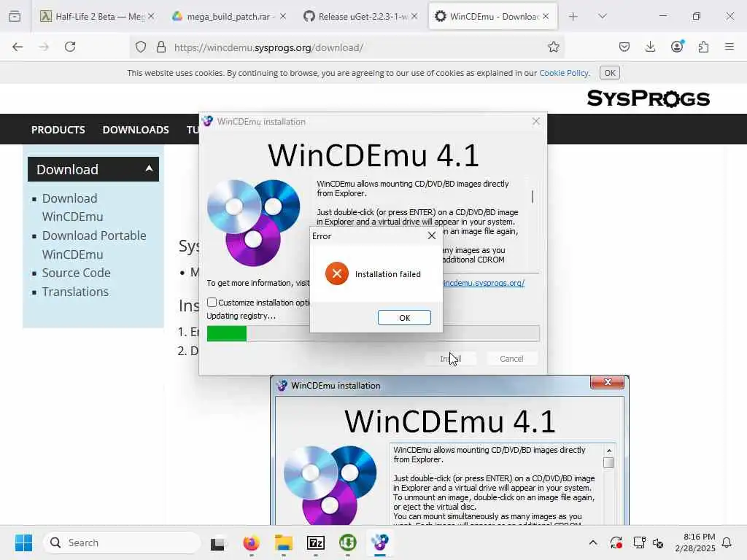The width and height of the screenshot is (747, 560).
Task: Close the upper WinCDEmu installation window
Action: 536,122
